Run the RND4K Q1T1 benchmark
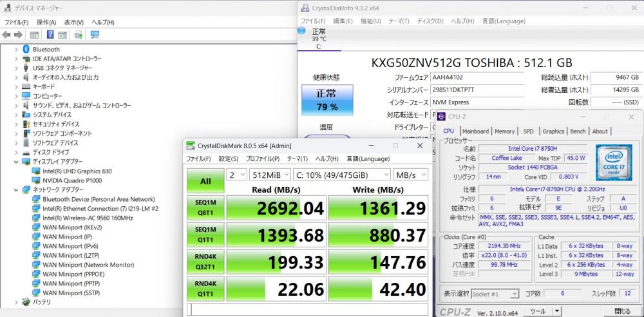The width and height of the screenshot is (644, 317). point(205,289)
